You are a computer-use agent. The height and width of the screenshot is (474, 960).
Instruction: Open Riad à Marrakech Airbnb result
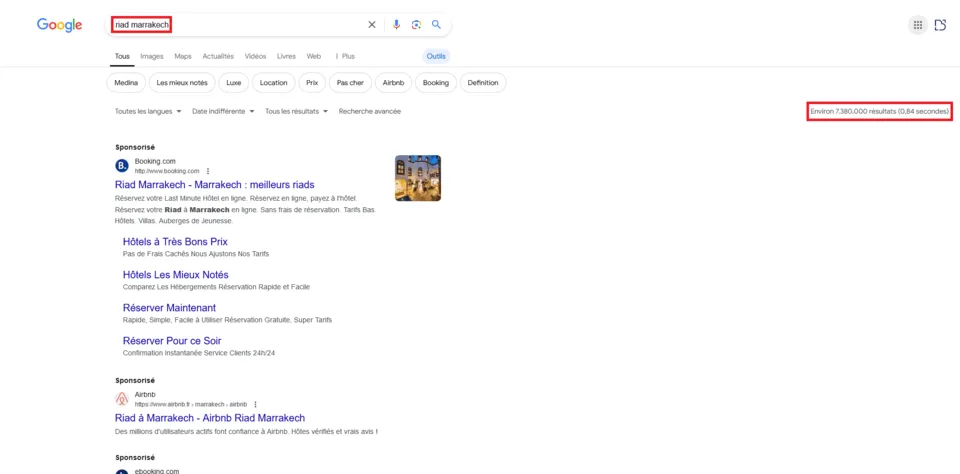[x=210, y=418]
